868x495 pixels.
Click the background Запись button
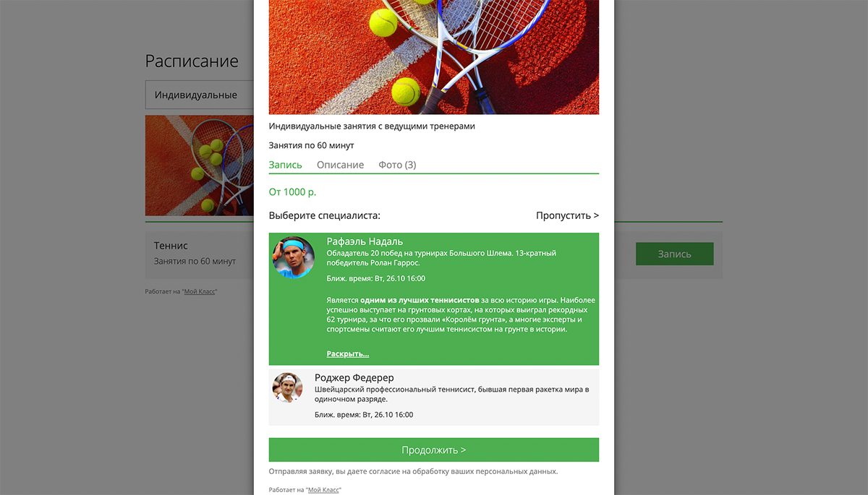point(674,254)
